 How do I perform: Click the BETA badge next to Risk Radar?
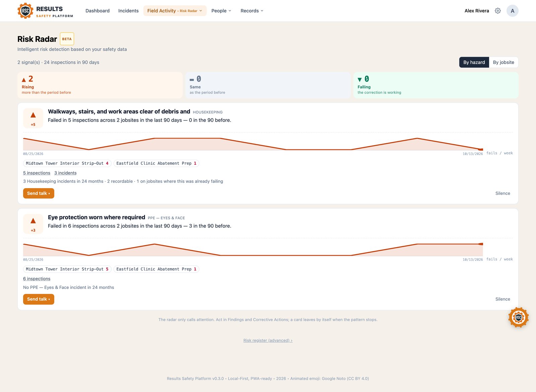pyautogui.click(x=67, y=39)
